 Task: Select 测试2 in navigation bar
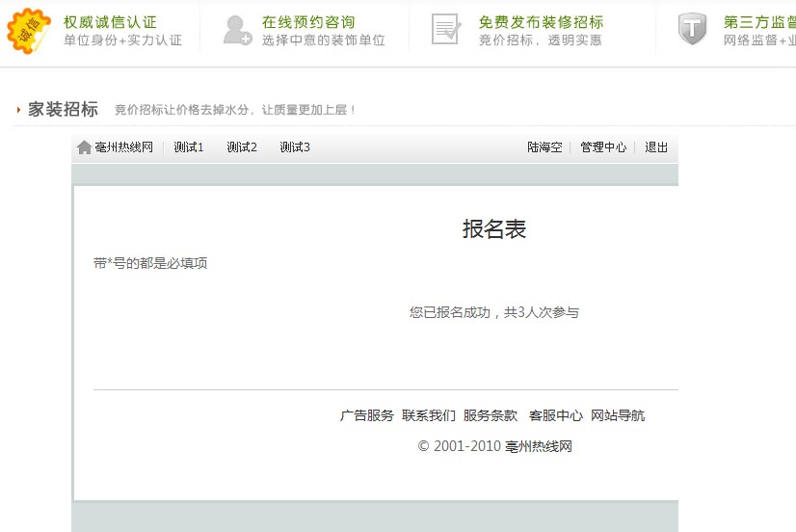tap(242, 147)
